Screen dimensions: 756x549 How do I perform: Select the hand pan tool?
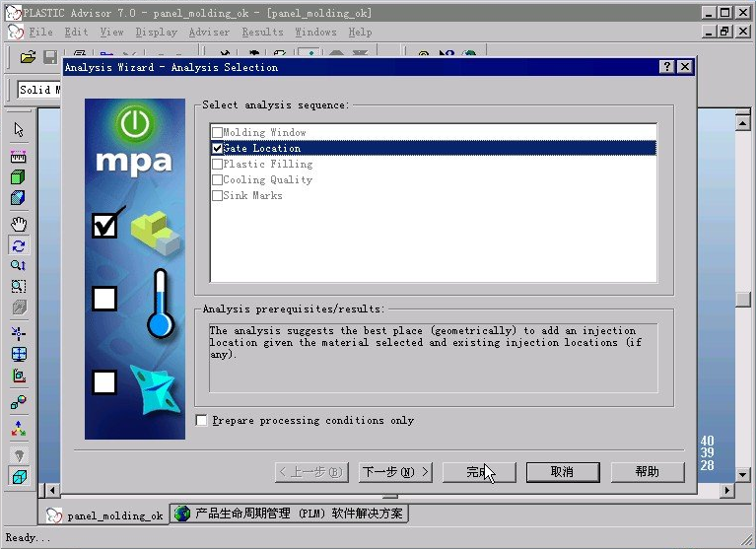[19, 224]
